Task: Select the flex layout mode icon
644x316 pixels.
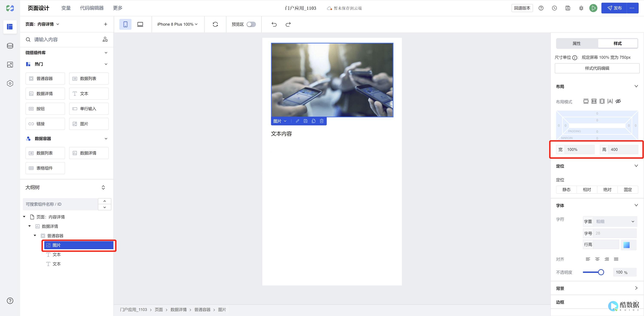Action: click(594, 101)
